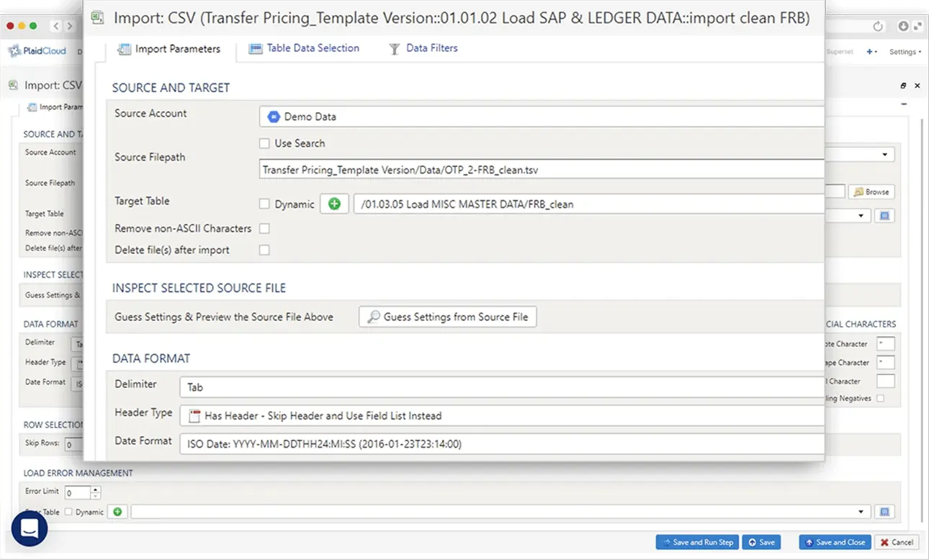Decrease the Error Limit with the down stepper
The image size is (929, 560).
pos(95,496)
